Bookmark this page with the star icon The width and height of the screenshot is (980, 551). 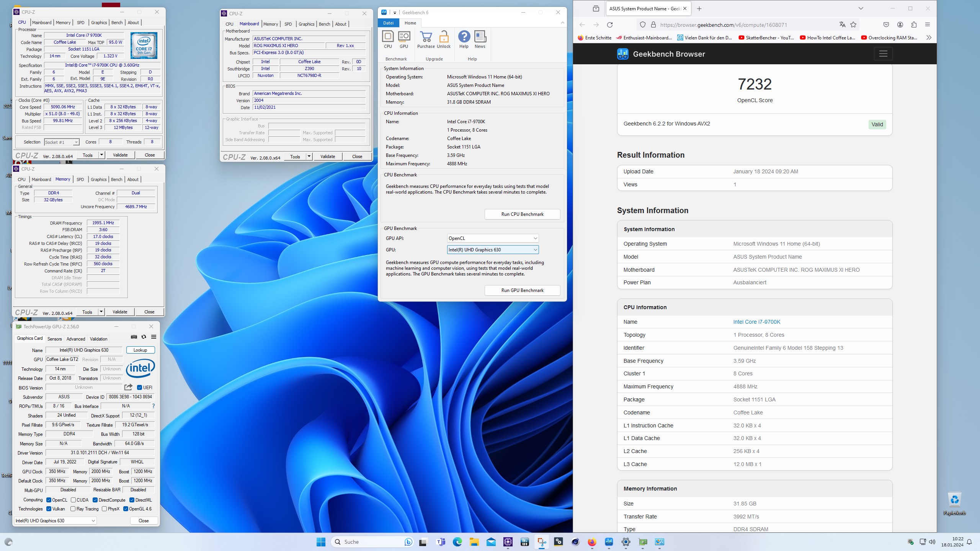point(853,25)
